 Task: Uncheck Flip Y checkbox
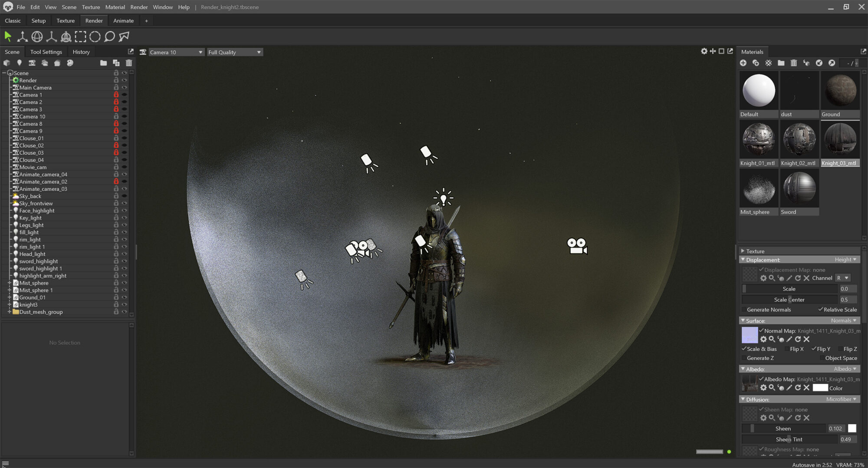click(x=814, y=349)
